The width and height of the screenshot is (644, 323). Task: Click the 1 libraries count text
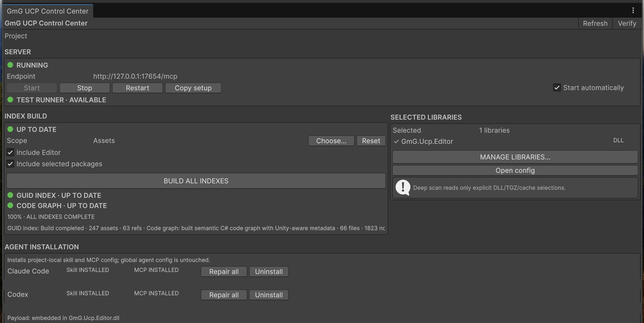click(494, 130)
